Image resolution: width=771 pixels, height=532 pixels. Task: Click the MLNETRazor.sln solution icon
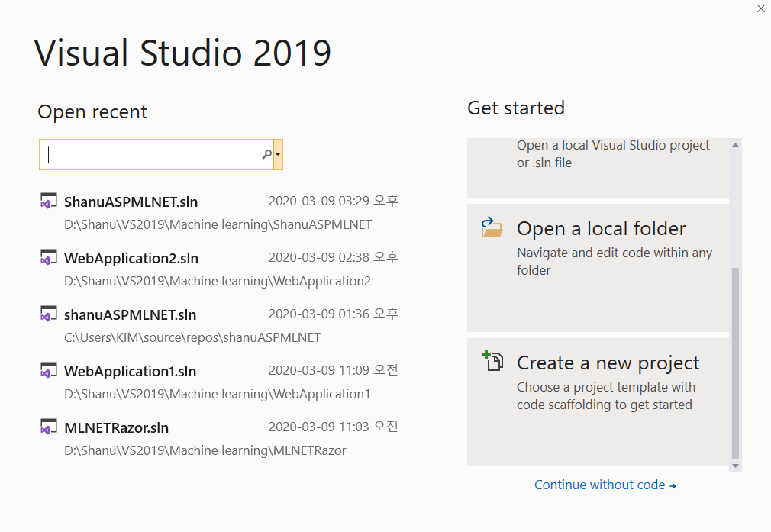49,427
